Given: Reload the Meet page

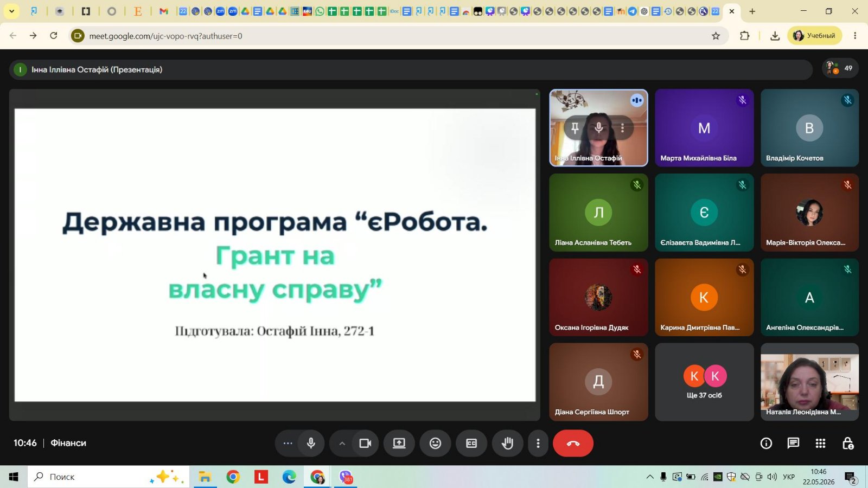Looking at the screenshot, I should click(54, 36).
